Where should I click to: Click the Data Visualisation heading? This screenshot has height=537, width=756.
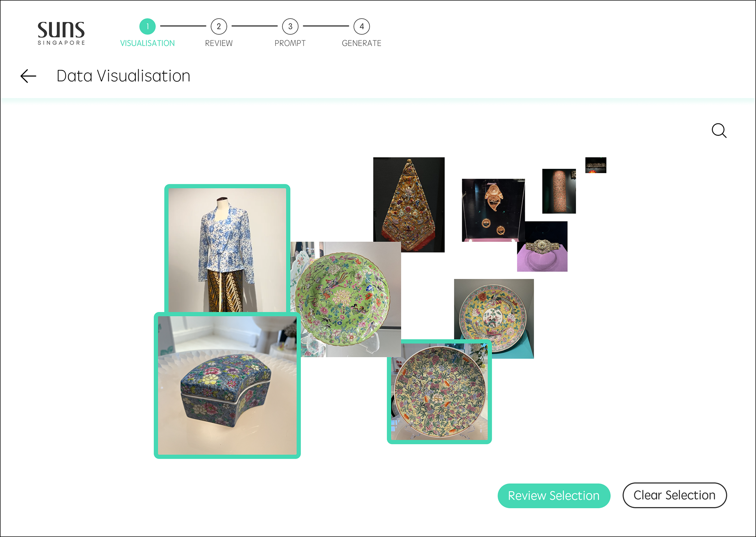[123, 76]
